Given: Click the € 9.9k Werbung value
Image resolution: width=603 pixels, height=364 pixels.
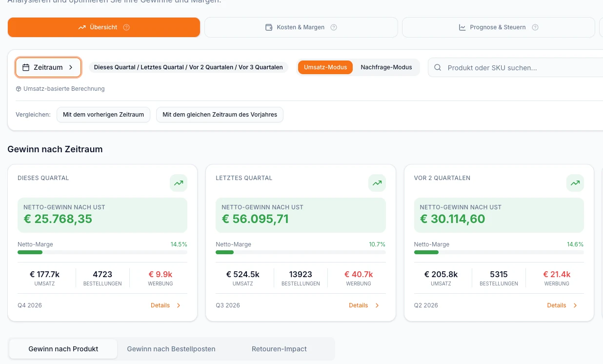Looking at the screenshot, I should pyautogui.click(x=161, y=274).
